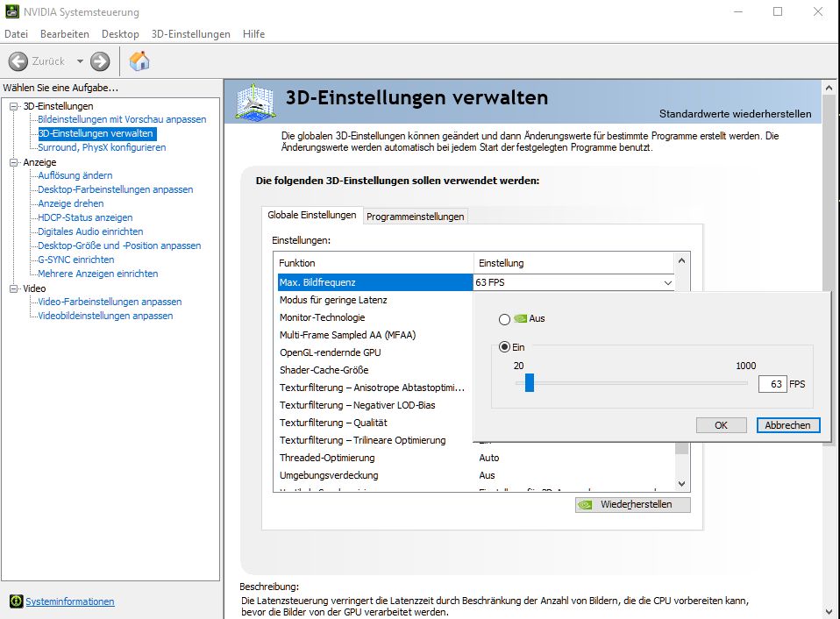Collapse the Video tree node
The width and height of the screenshot is (840, 619).
point(13,288)
